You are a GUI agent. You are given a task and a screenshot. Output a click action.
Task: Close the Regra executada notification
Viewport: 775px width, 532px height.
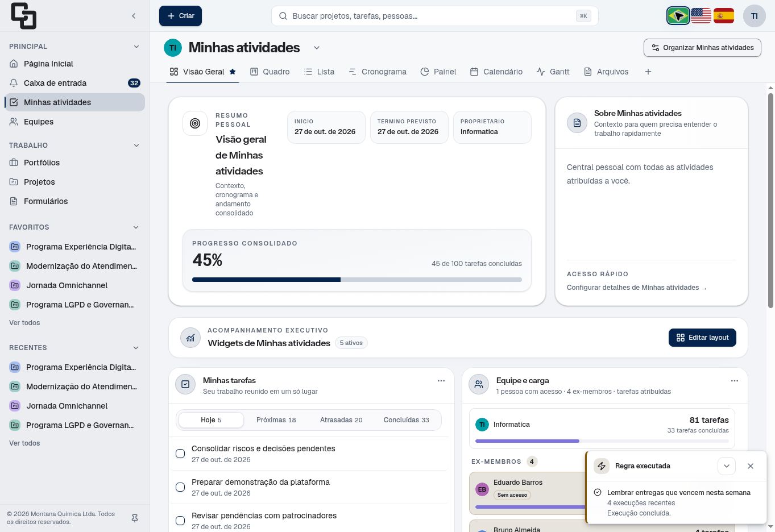(x=751, y=466)
